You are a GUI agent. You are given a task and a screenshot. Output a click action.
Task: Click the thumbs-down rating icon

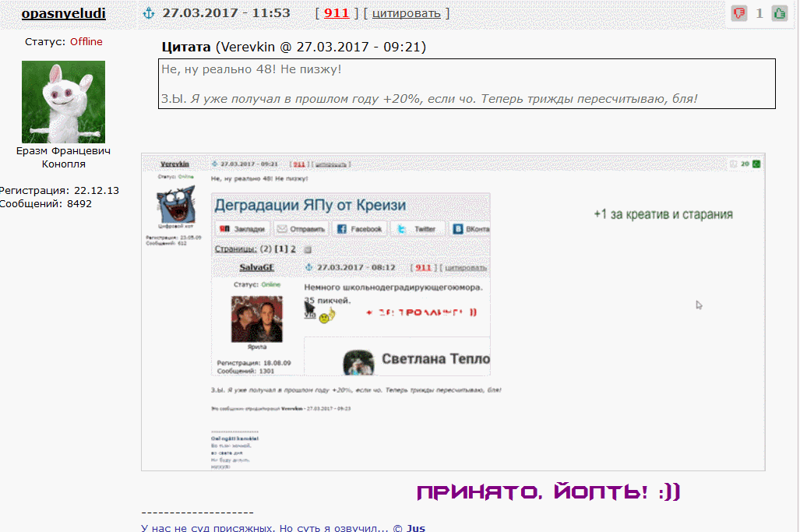[x=739, y=13]
